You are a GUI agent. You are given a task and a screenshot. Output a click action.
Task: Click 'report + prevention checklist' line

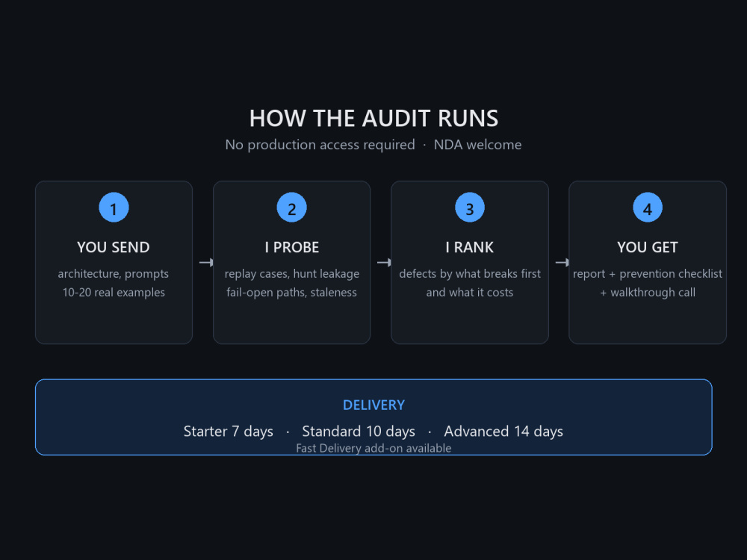(648, 274)
